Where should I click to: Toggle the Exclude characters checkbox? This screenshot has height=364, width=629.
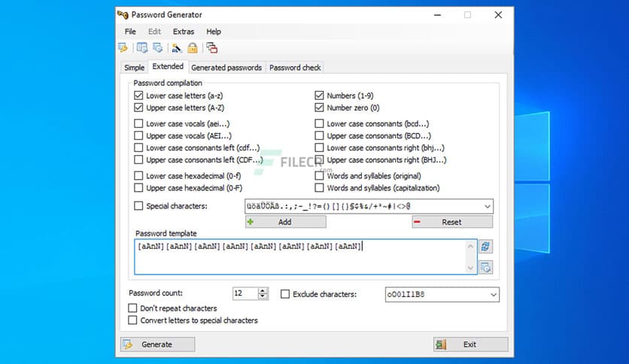tap(285, 294)
